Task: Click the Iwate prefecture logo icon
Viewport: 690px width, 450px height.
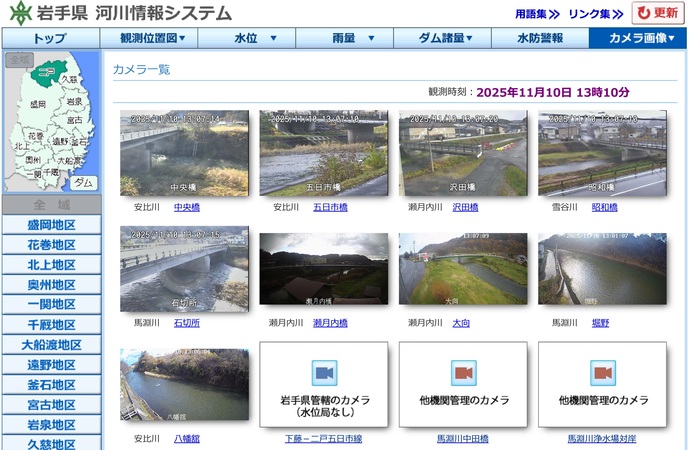Action: [x=21, y=12]
